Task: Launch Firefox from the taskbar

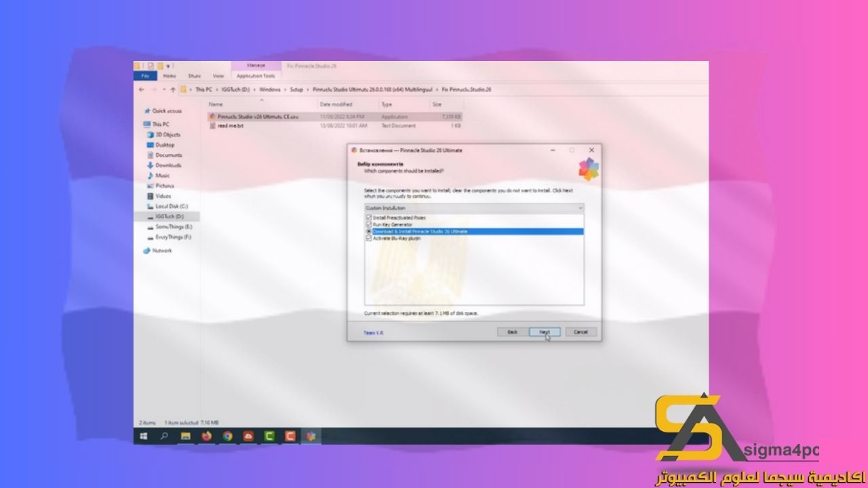Action: 206,436
